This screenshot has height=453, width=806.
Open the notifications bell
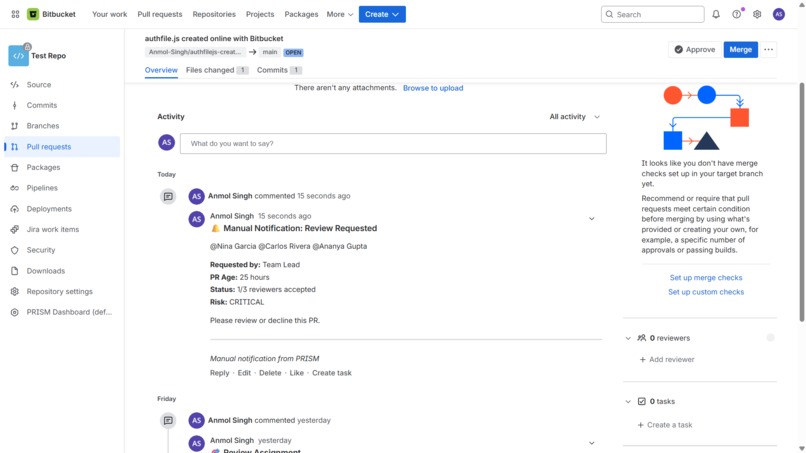(716, 14)
